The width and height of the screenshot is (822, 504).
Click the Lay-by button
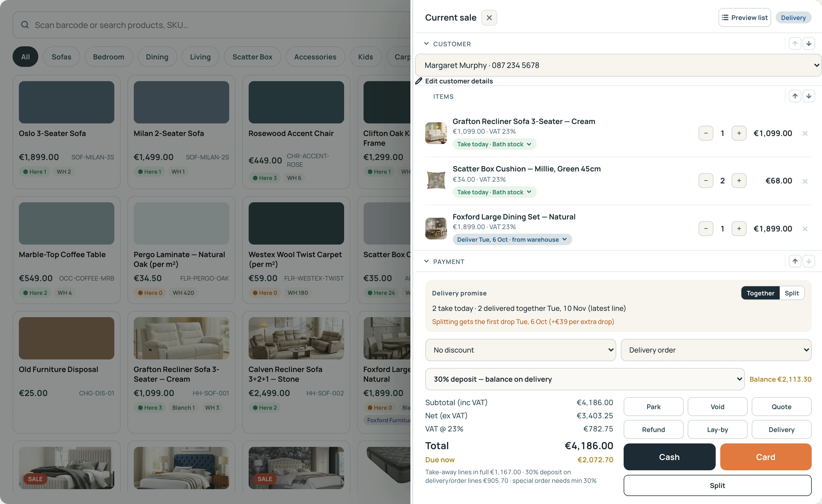coord(717,430)
